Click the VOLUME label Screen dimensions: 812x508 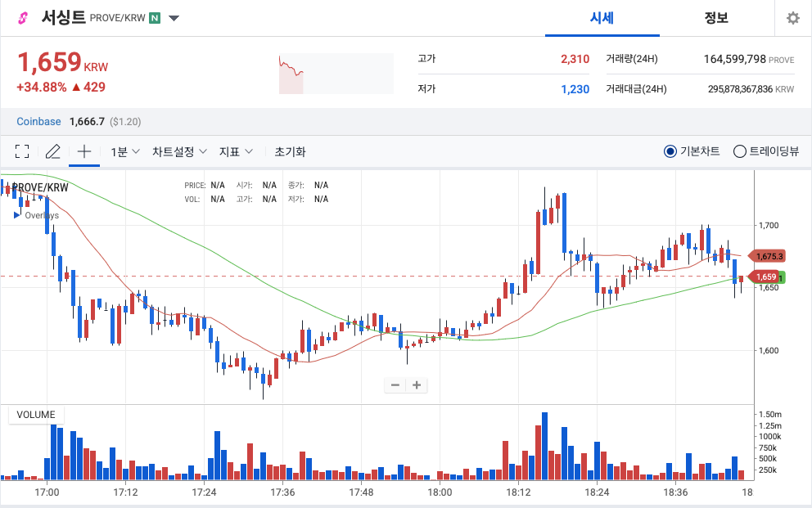(x=36, y=415)
